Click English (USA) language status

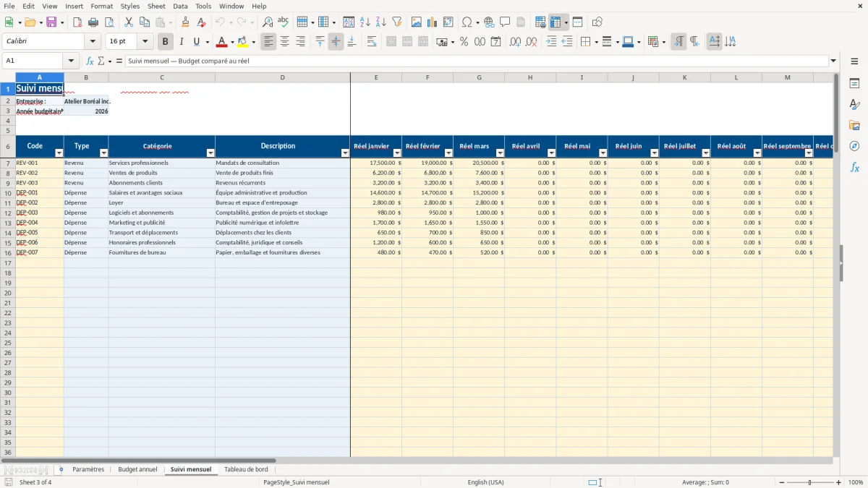coord(485,482)
